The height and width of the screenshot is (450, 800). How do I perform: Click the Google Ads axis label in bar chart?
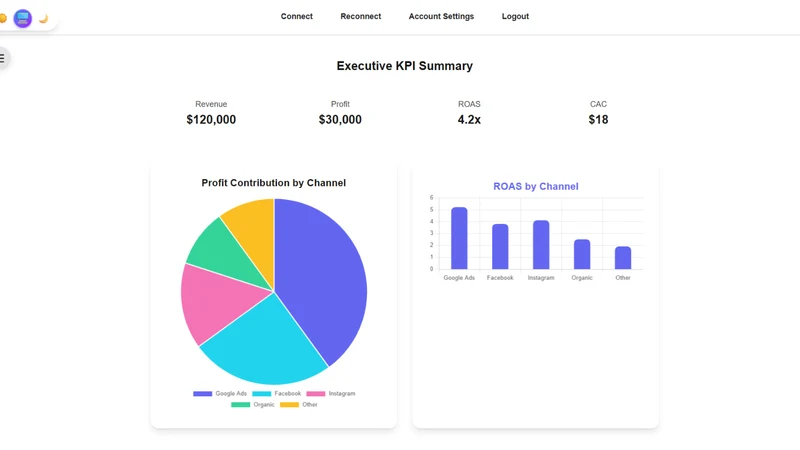(x=459, y=278)
